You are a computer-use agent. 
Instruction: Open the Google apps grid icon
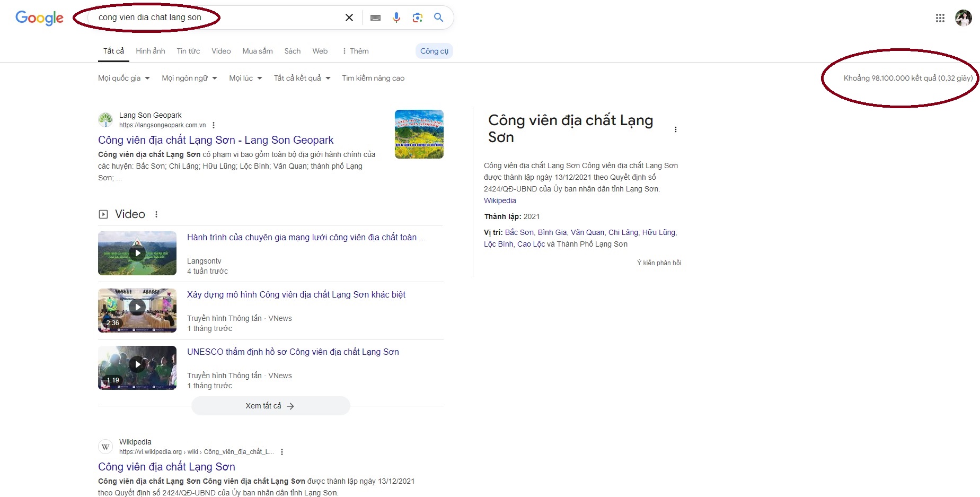pyautogui.click(x=940, y=18)
